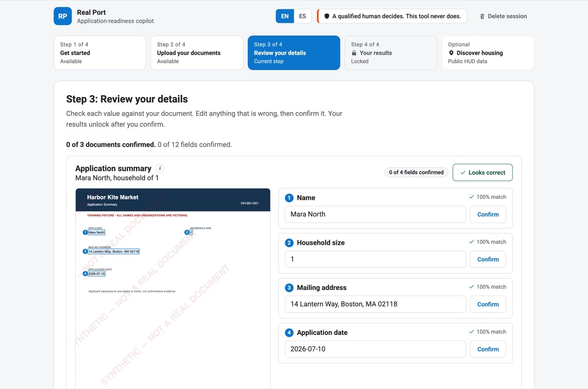Click the 'Application-readiness copilot' tagline

(115, 21)
